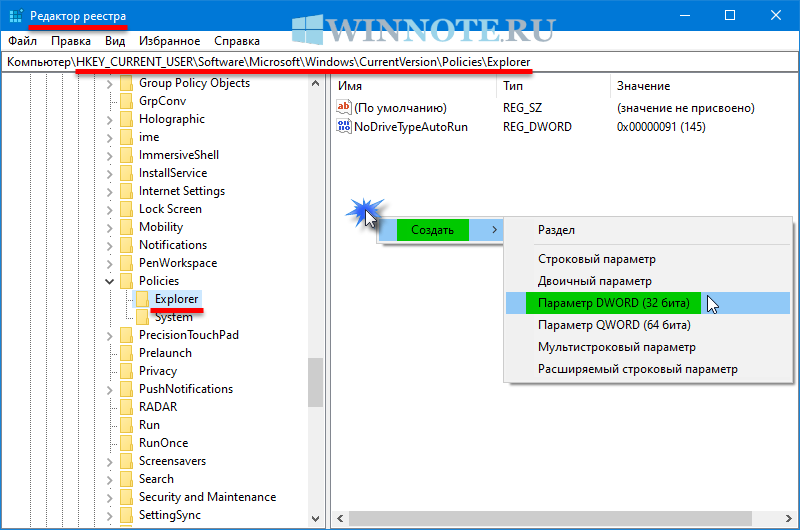The height and width of the screenshot is (530, 800).
Task: Expand the Lock Screen key
Action: tap(109, 209)
